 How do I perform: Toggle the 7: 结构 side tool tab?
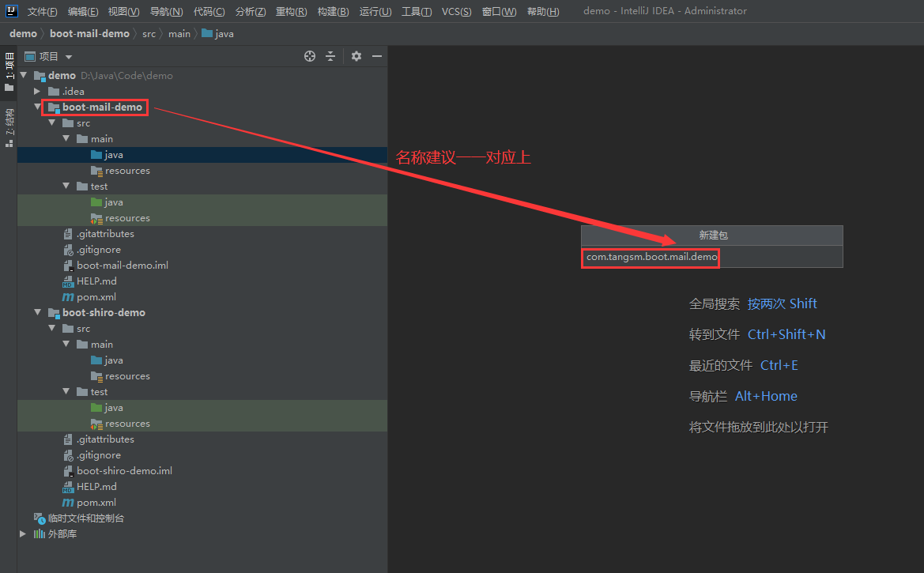pos(9,127)
